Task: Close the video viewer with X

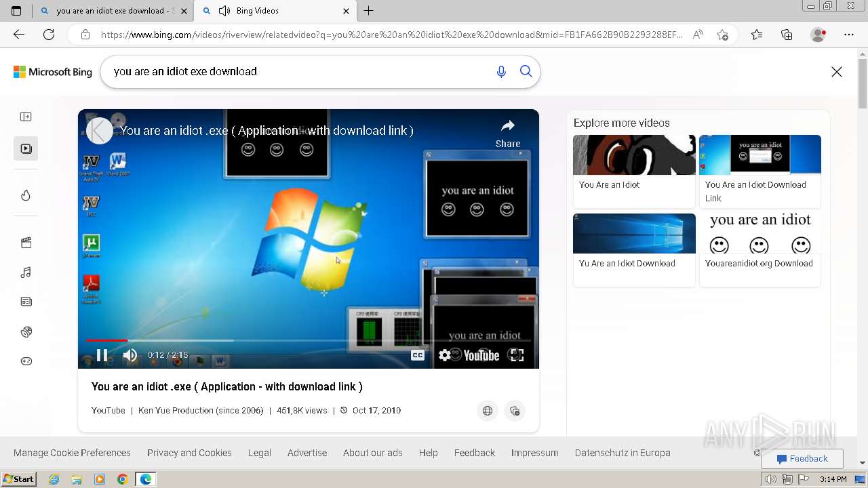Action: pos(837,72)
